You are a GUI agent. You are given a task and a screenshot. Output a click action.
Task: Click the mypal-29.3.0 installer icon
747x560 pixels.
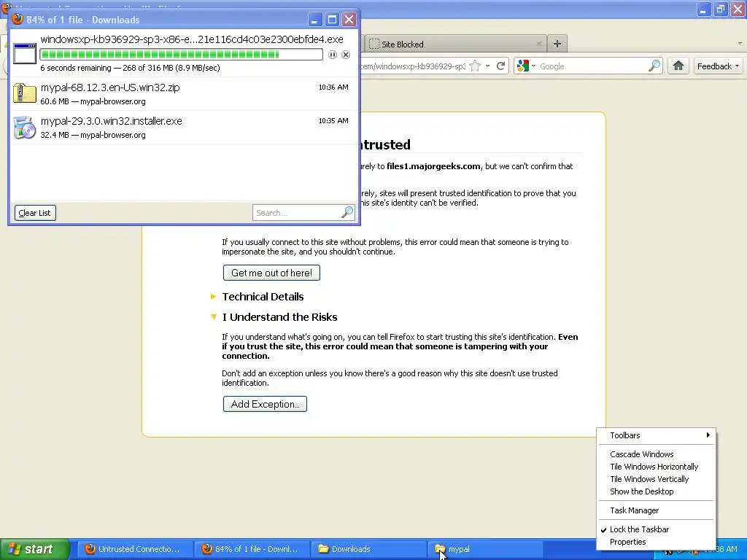[x=24, y=127]
